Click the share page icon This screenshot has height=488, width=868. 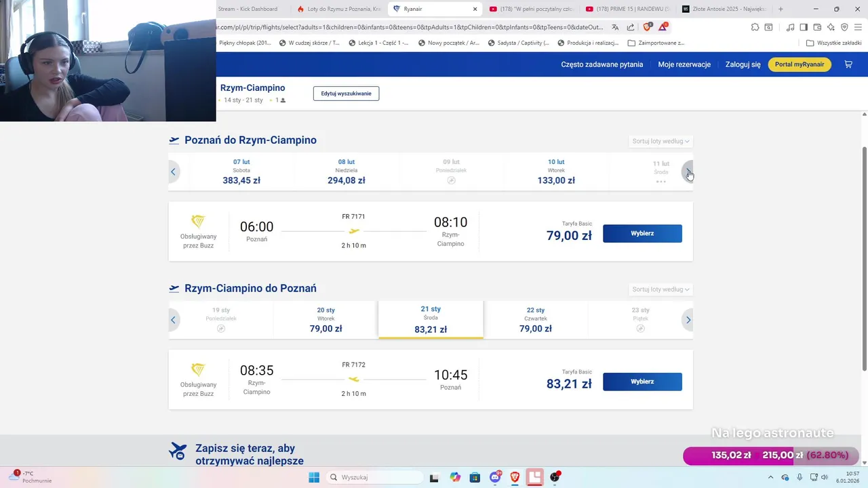[631, 27]
